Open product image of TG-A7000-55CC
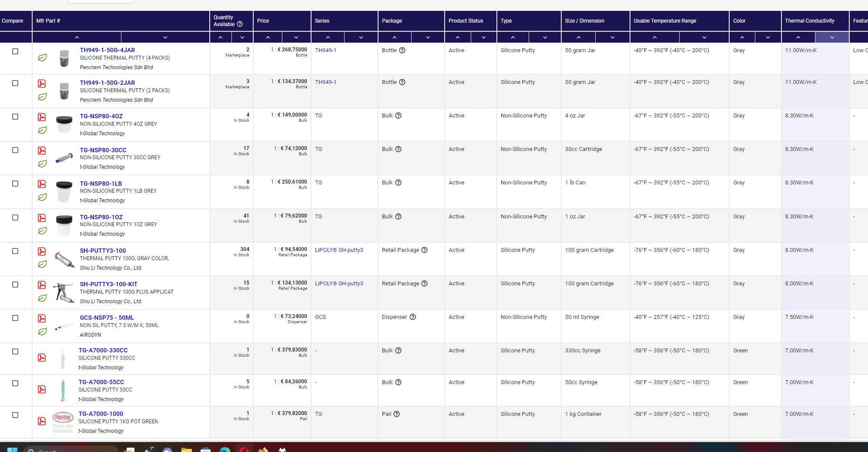Screen dimensions: 868x452 click(x=63, y=390)
